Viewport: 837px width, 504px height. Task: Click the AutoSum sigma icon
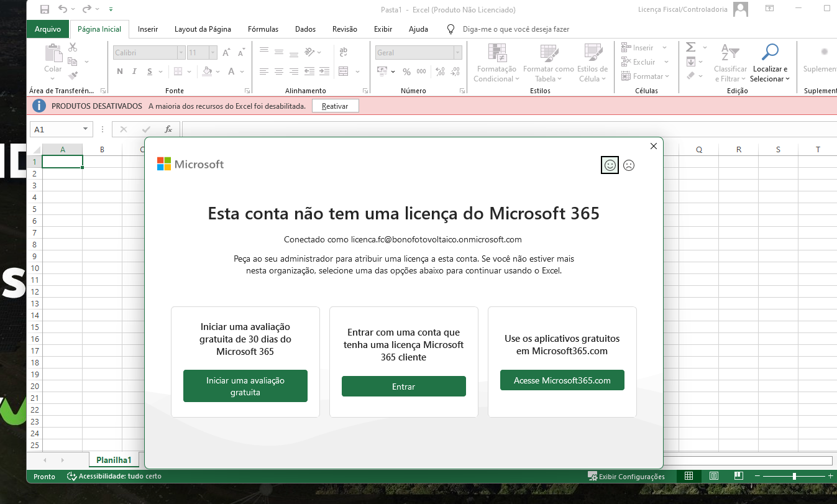690,48
